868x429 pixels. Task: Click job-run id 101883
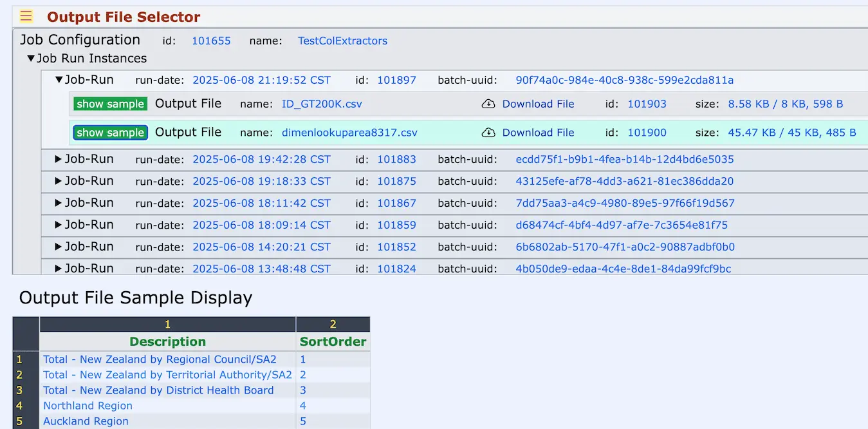click(x=396, y=159)
